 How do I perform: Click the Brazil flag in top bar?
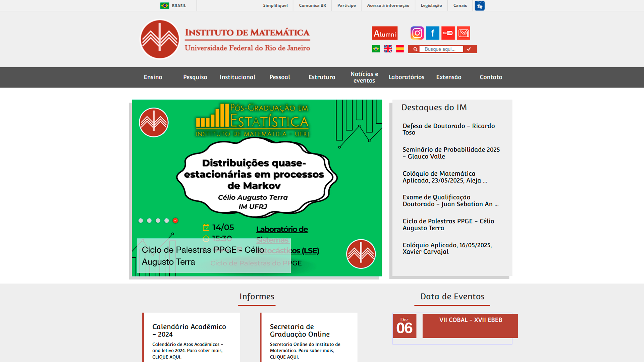click(x=165, y=6)
